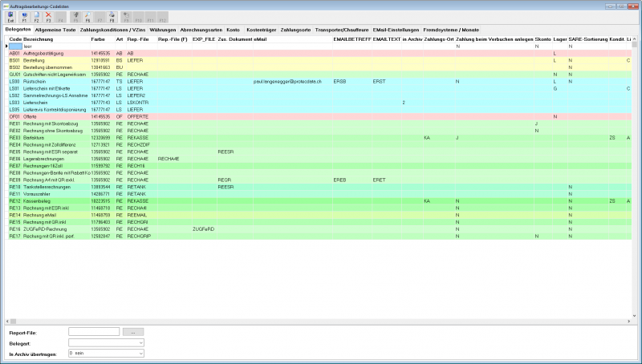Click the Bezeichnung column header
Screen dimensions: 642x364
56,39
